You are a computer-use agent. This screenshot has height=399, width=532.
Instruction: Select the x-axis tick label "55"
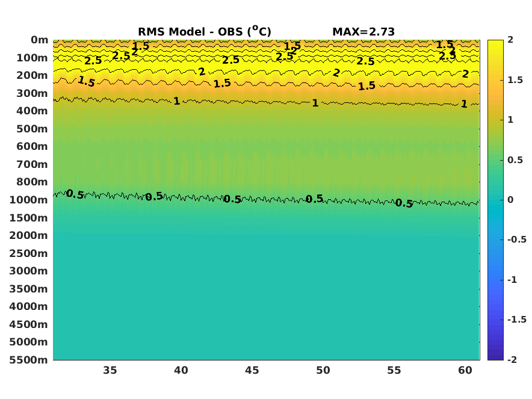[394, 370]
